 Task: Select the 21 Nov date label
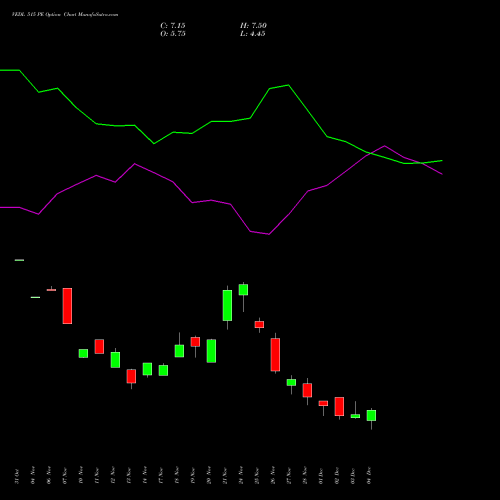[x=225, y=475]
